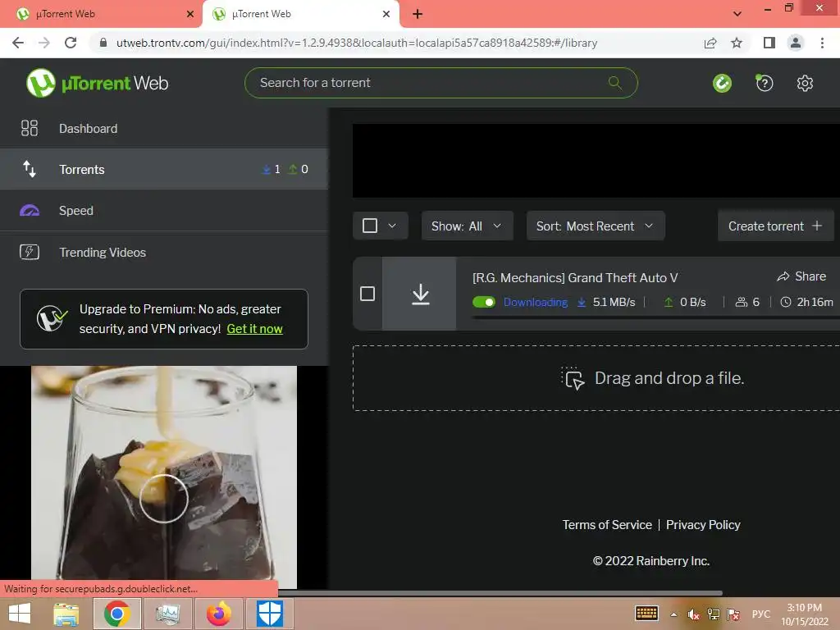Click the torrent title Grand Theft Auto V
The width and height of the screenshot is (840, 630).
click(574, 277)
